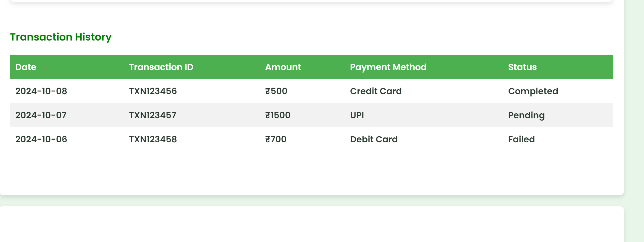Click the ₹500 amount cell
644x242 pixels.
(276, 91)
